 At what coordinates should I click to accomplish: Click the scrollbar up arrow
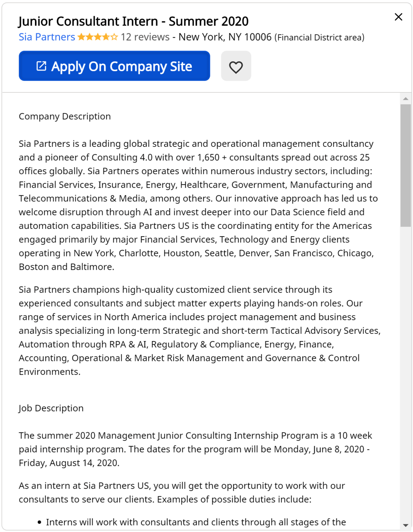point(405,99)
